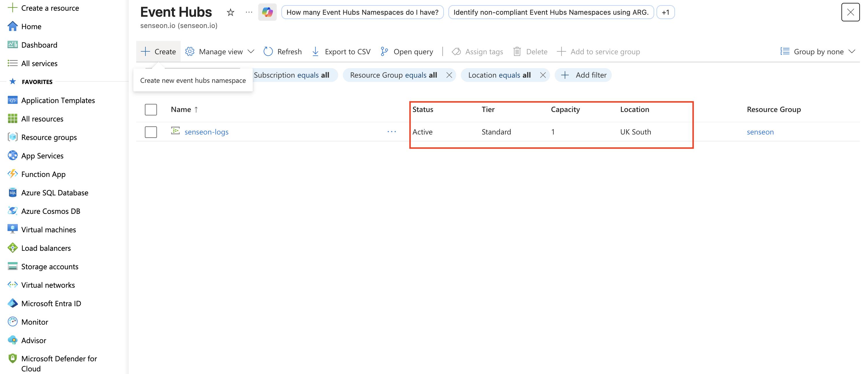Click the UK South location cell

pyautogui.click(x=635, y=132)
